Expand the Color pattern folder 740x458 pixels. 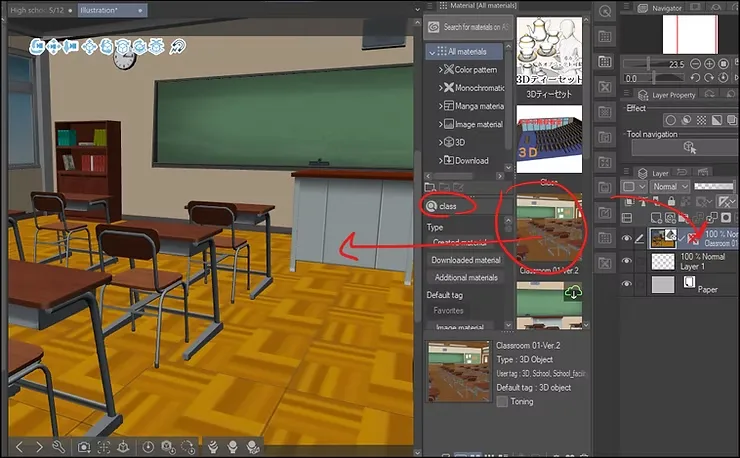click(x=440, y=69)
